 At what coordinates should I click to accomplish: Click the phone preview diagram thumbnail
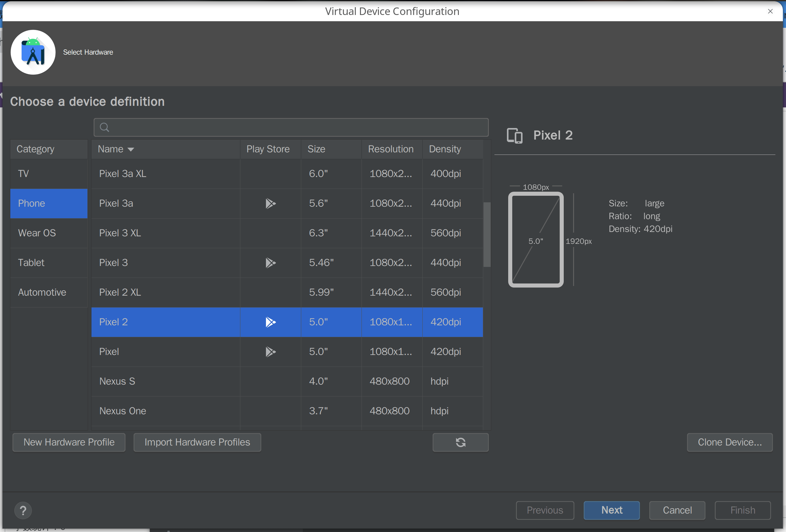(536, 239)
